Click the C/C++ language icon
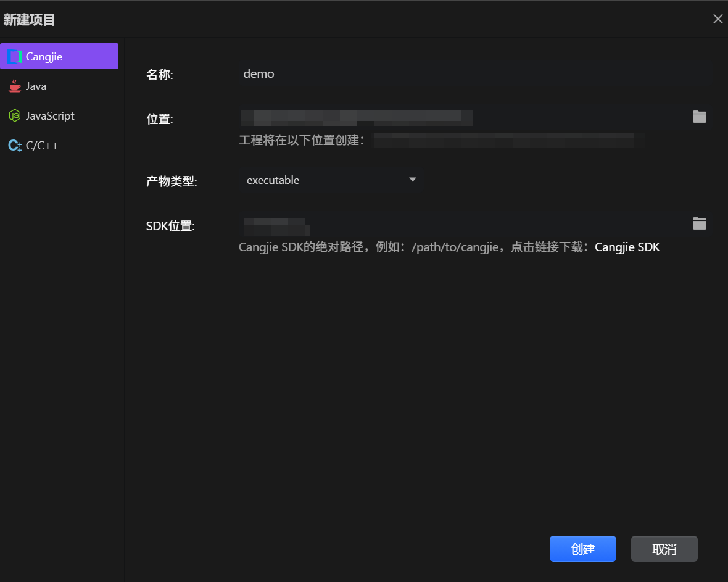This screenshot has height=582, width=728. pyautogui.click(x=15, y=146)
